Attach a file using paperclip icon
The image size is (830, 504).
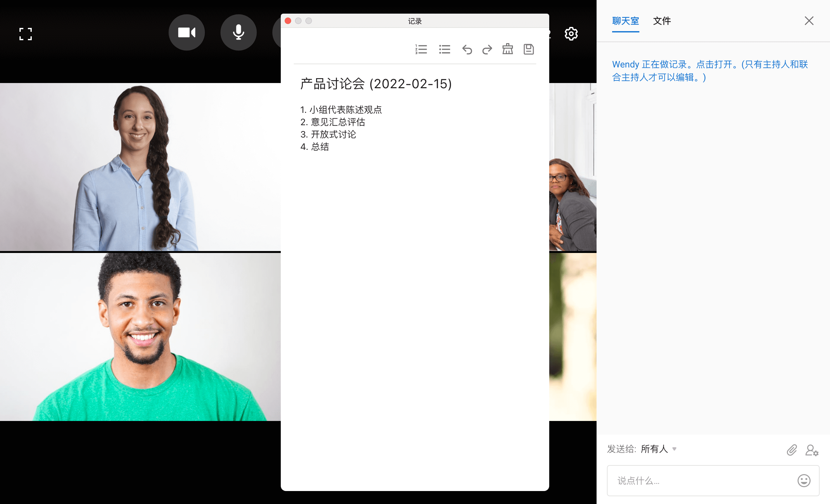[x=792, y=450]
